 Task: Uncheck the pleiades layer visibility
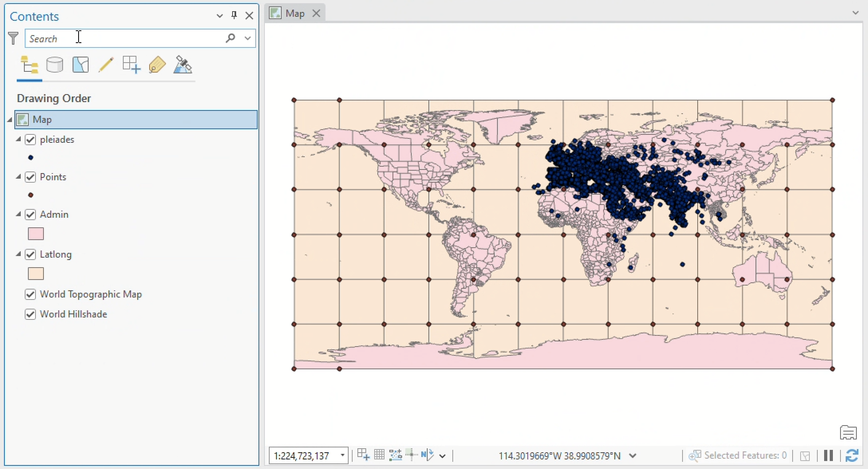[x=30, y=140]
